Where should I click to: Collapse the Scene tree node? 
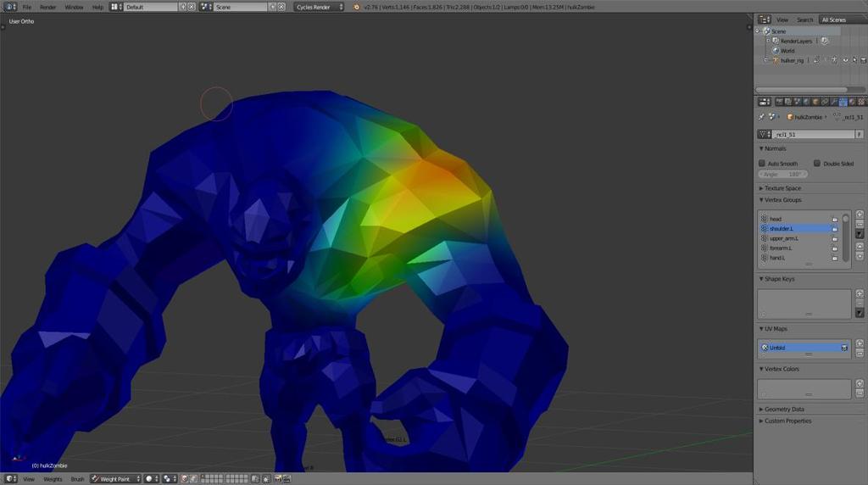click(758, 31)
